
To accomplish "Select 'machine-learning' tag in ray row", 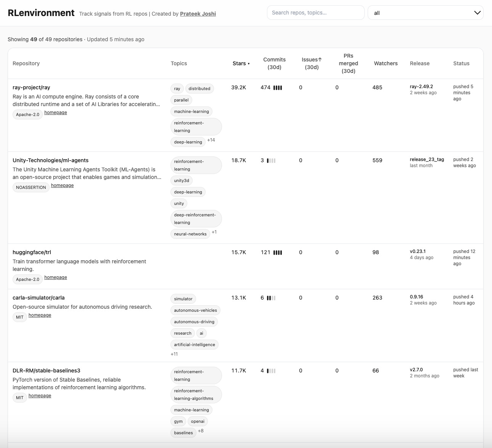I will (x=191, y=111).
